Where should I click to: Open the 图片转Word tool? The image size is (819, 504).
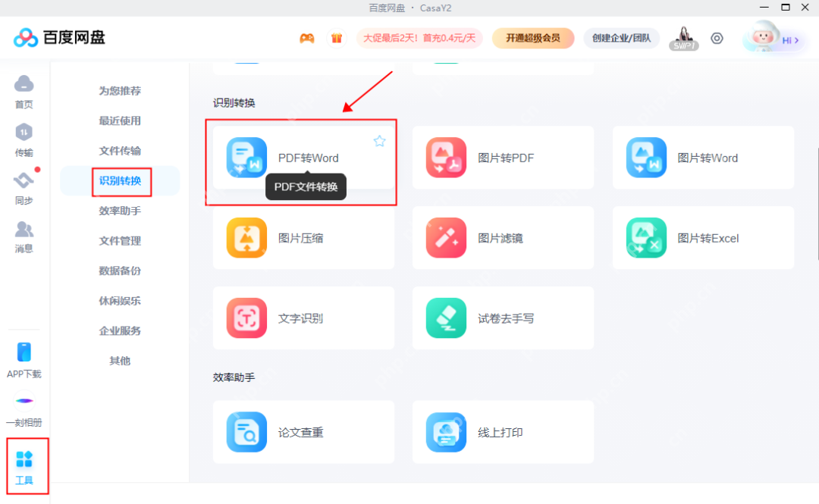point(703,158)
